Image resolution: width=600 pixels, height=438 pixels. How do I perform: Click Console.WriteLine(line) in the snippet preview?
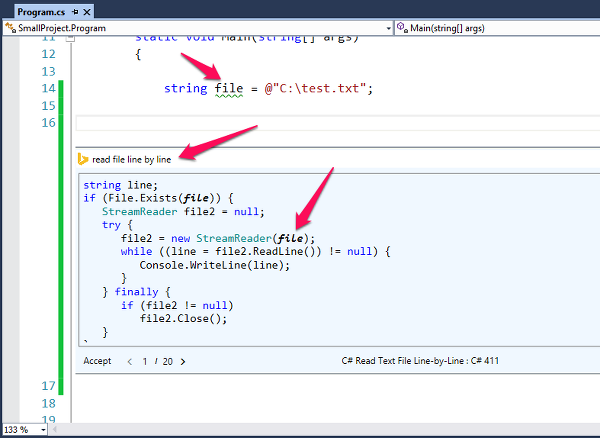[x=214, y=265]
